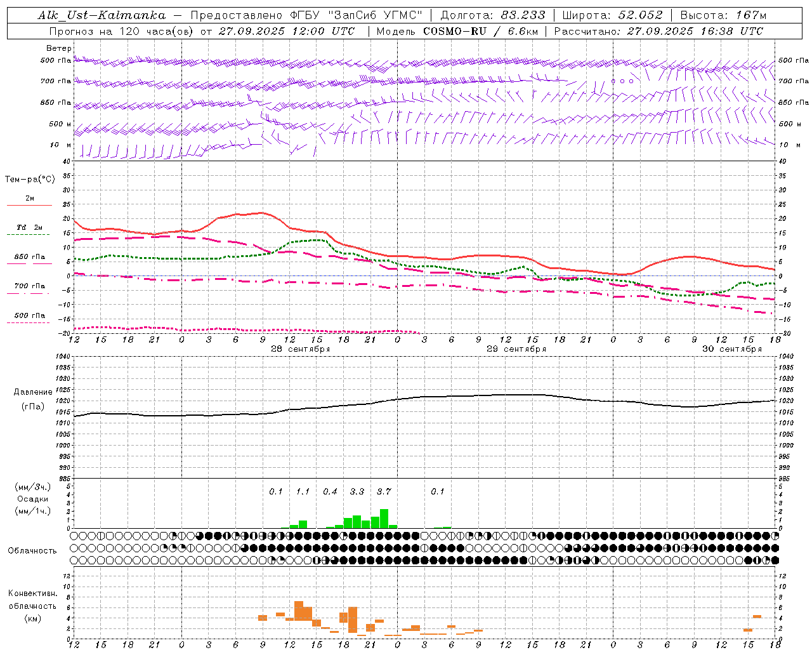
Task: Click the 'Конвективн.' convective cloud label
Action: click(32, 594)
